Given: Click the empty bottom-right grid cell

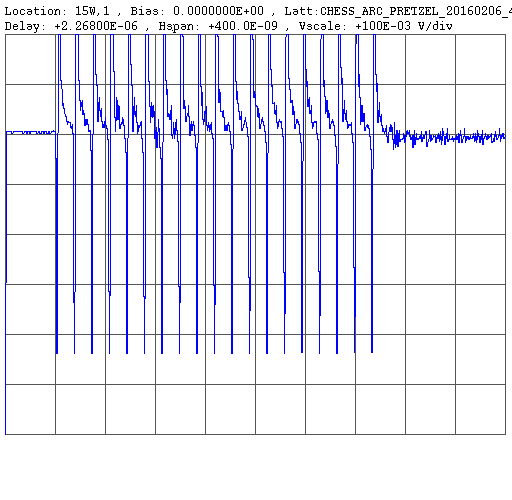Looking at the screenshot, I should pyautogui.click(x=481, y=409).
